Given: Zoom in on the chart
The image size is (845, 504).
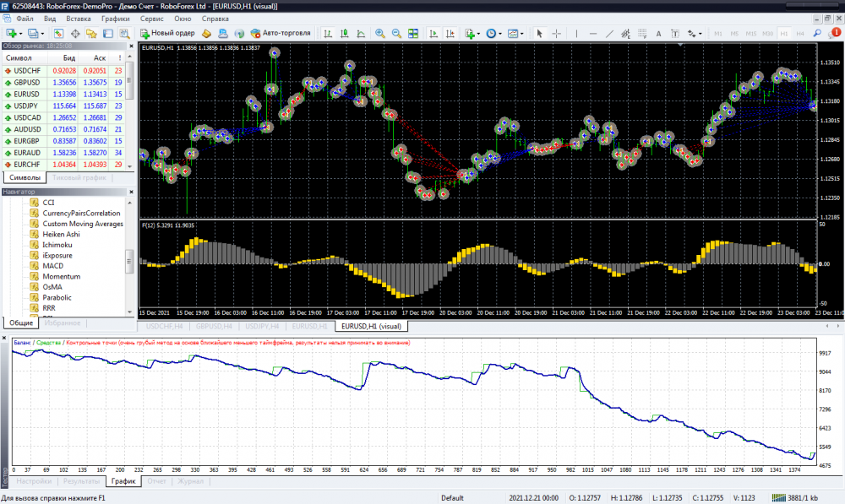Looking at the screenshot, I should [x=380, y=34].
